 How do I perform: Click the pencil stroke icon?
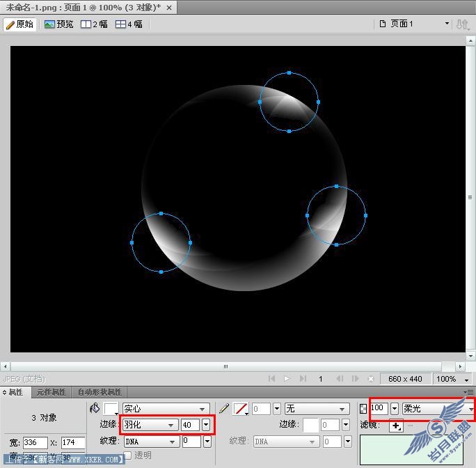tap(223, 408)
